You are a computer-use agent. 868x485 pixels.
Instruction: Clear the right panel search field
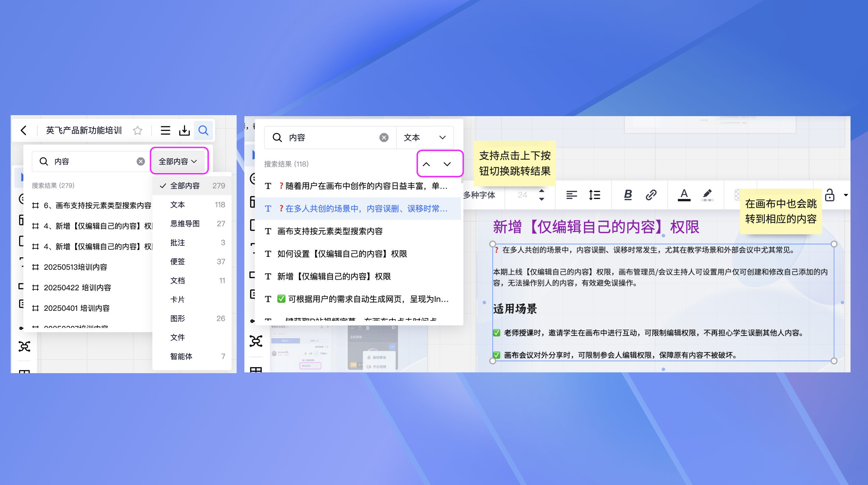pyautogui.click(x=384, y=138)
